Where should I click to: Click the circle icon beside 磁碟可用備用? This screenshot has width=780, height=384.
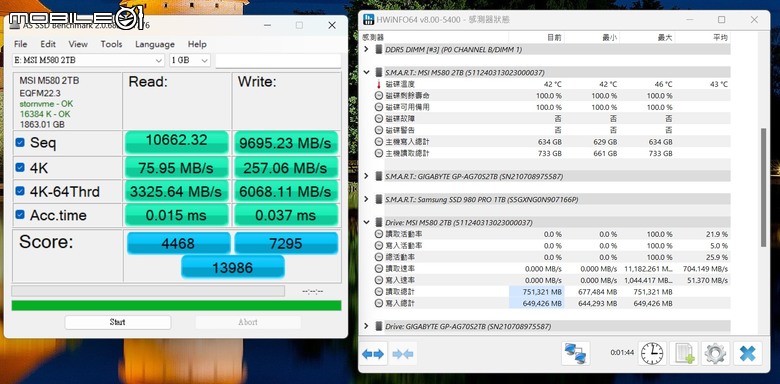(x=379, y=107)
